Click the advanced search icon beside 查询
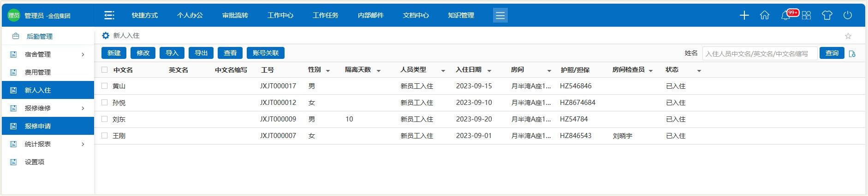Image resolution: width=868 pixels, height=196 pixels. point(852,54)
